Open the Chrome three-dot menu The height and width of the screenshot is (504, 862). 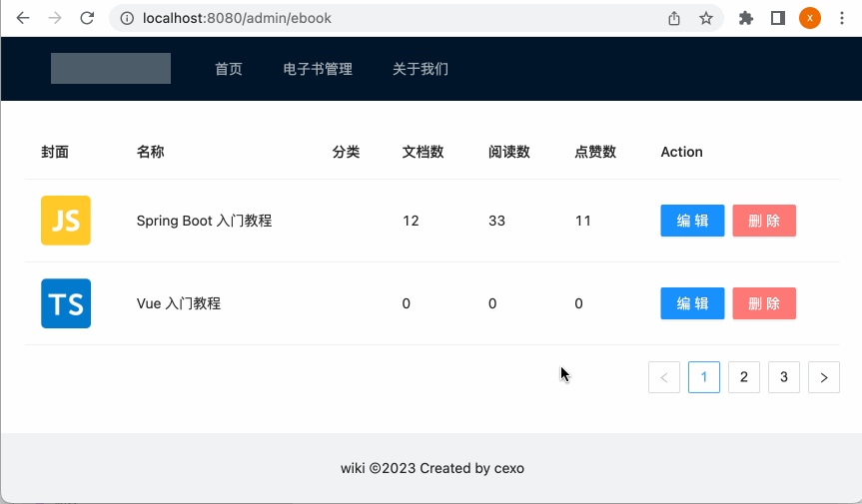point(842,18)
